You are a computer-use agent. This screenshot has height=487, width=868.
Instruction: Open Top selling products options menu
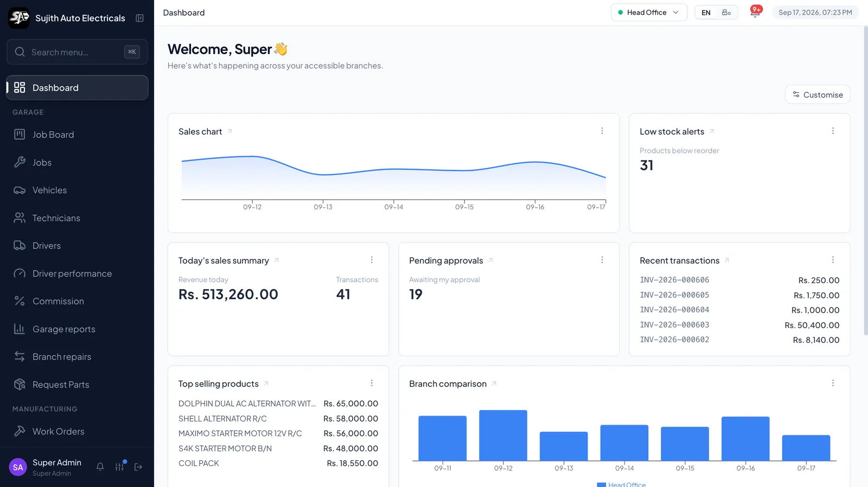(372, 383)
